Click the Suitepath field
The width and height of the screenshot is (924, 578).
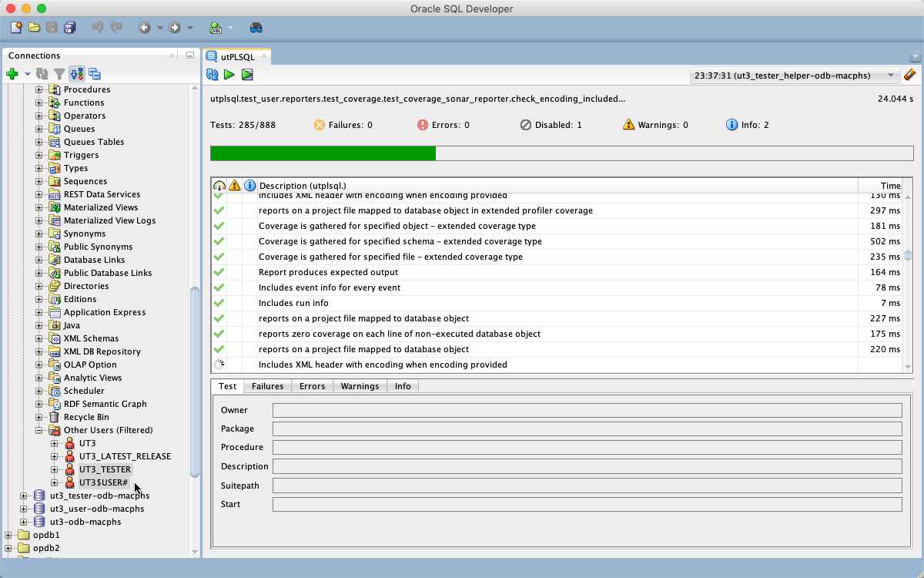click(587, 486)
